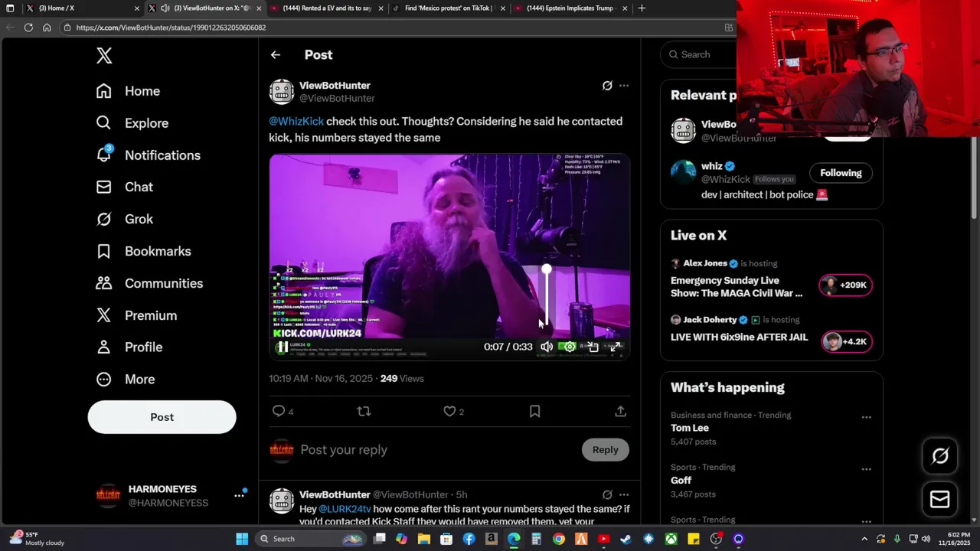Open Profile in the sidebar
The image size is (980, 551).
129,347
